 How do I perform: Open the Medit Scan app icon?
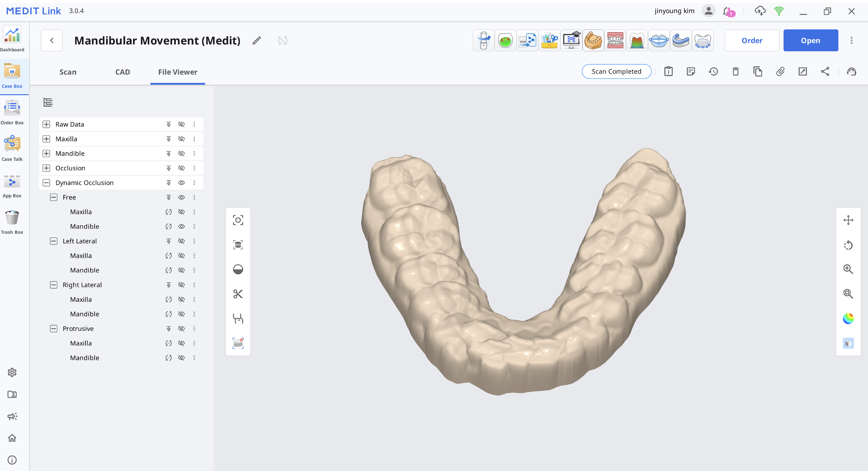point(483,40)
